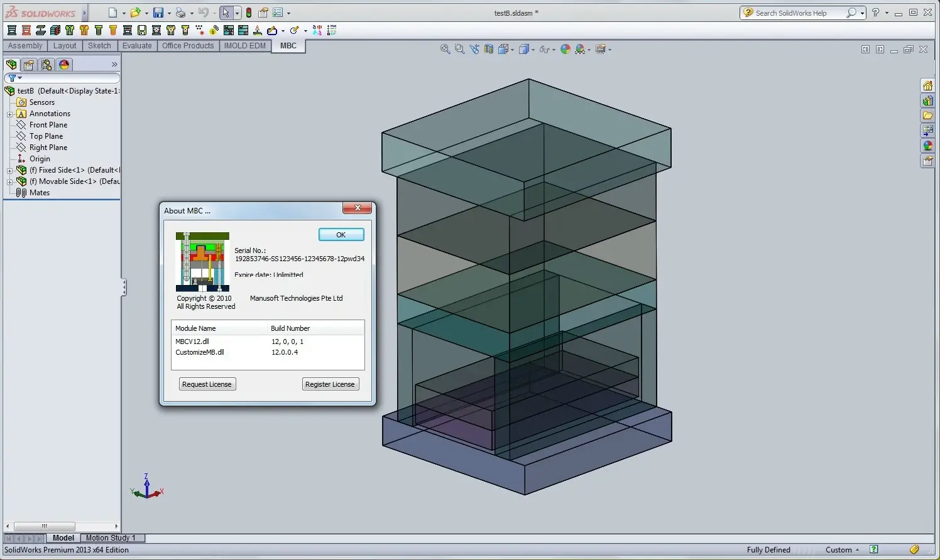Toggle Hide/Show Items glasses icon
This screenshot has height=560, width=940.
coord(544,49)
